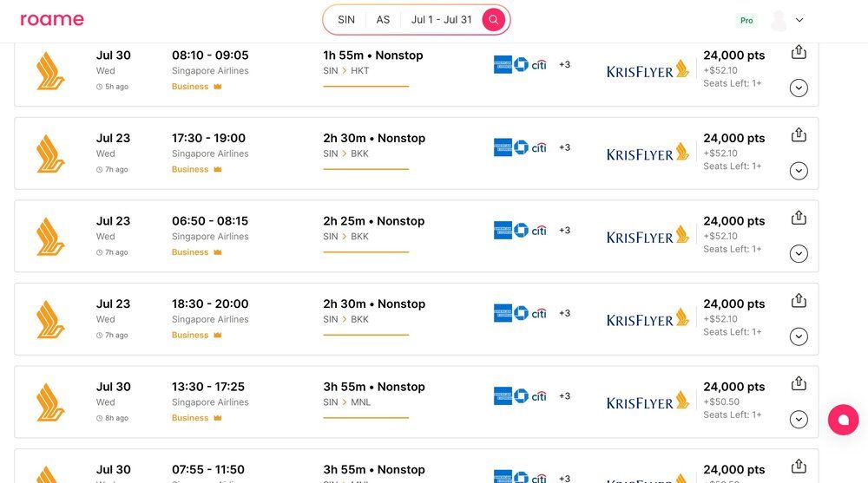
Task: Share the 17:30 - 19:00 BKK flight
Action: click(x=799, y=135)
